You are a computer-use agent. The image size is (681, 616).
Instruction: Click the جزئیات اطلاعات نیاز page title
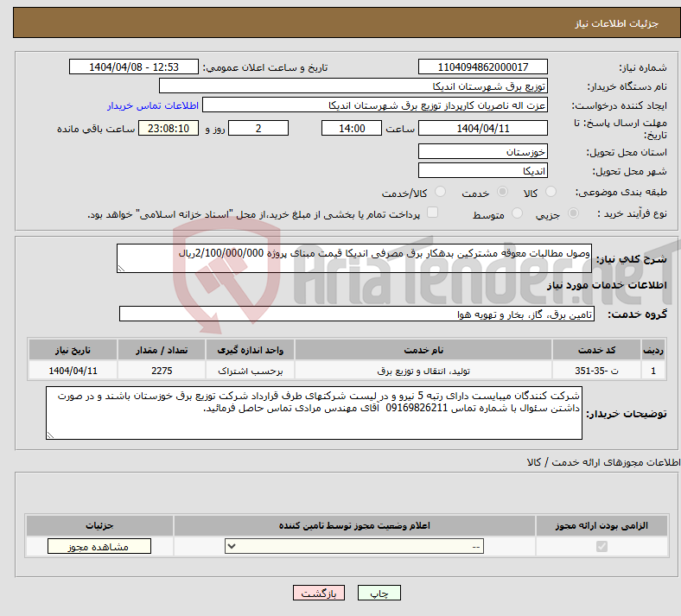coord(617,23)
